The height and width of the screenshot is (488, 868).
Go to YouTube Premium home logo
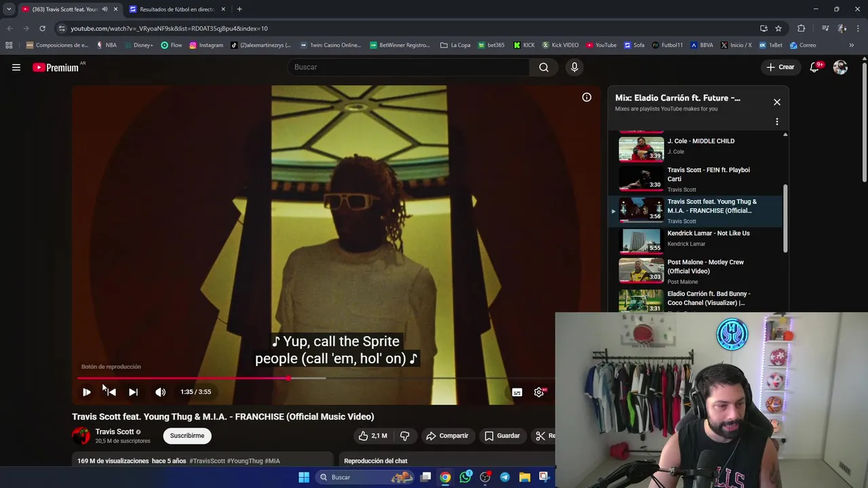[56, 67]
